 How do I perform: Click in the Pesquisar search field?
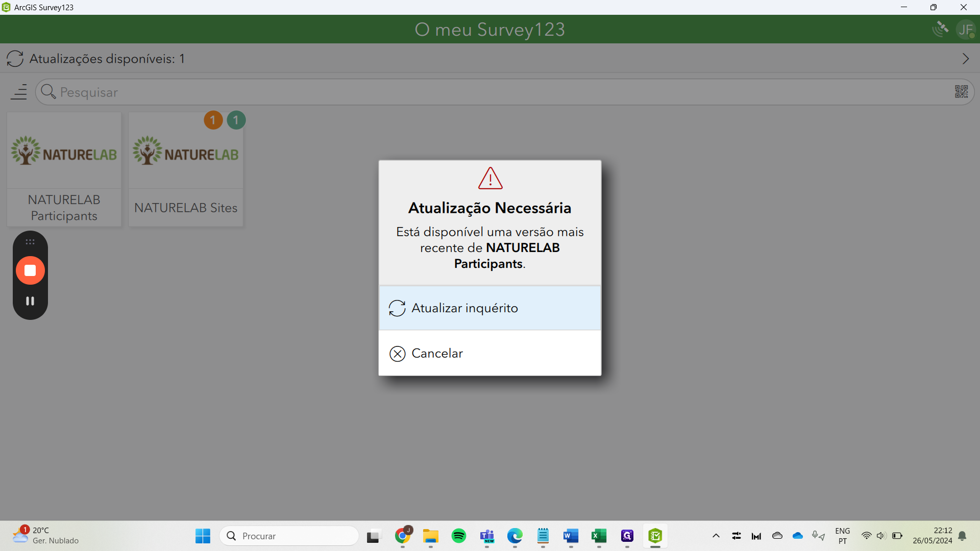point(490,92)
